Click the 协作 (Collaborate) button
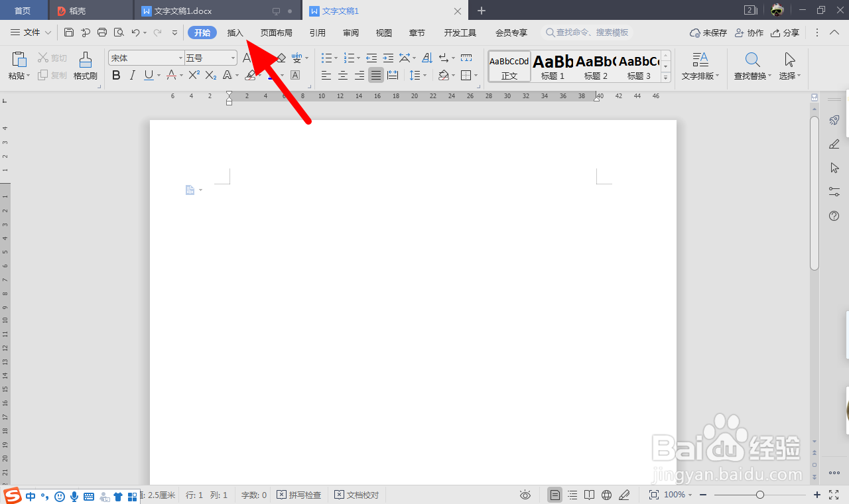Image resolution: width=849 pixels, height=504 pixels. (749, 32)
